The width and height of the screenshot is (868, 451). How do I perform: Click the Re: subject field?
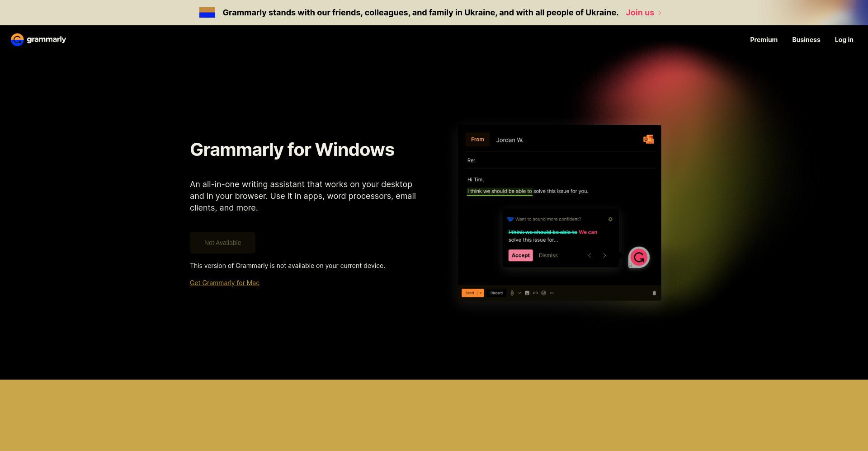[x=561, y=160]
